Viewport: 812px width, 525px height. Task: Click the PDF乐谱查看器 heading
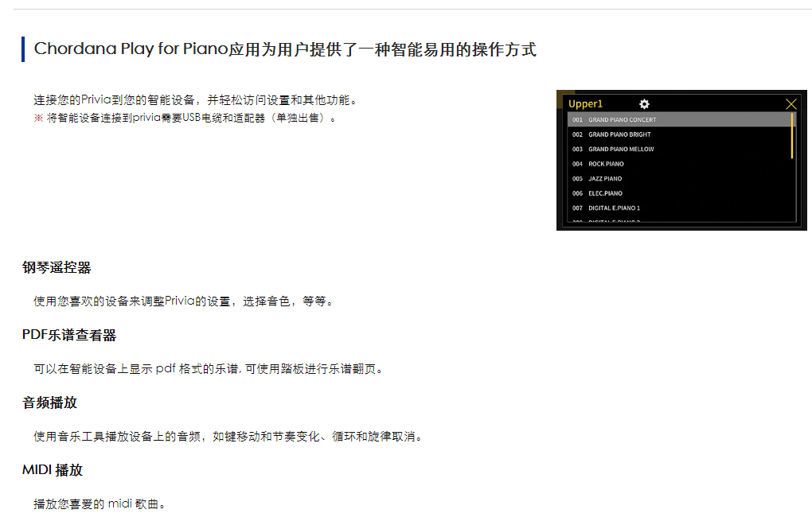coord(69,335)
